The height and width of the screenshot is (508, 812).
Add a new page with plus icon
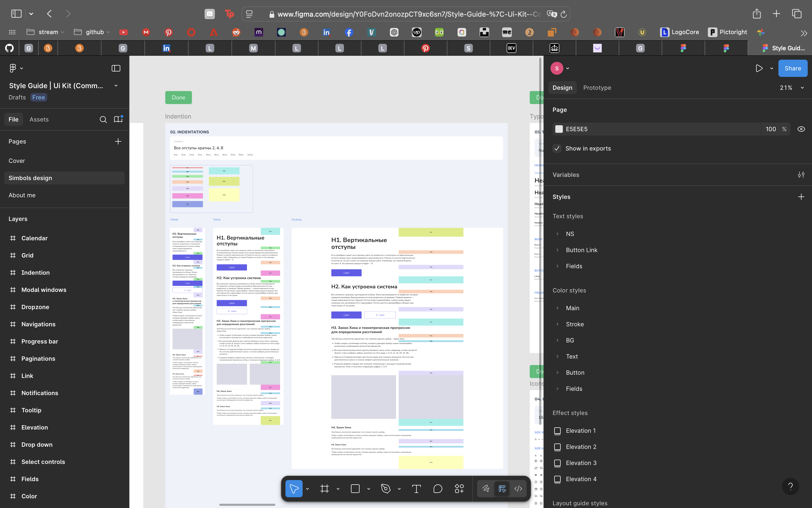118,141
